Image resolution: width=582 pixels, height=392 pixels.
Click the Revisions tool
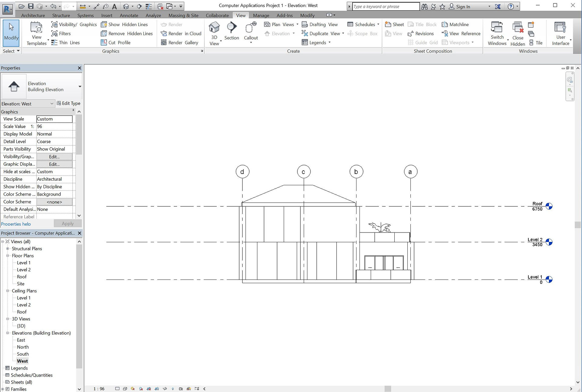tap(421, 34)
